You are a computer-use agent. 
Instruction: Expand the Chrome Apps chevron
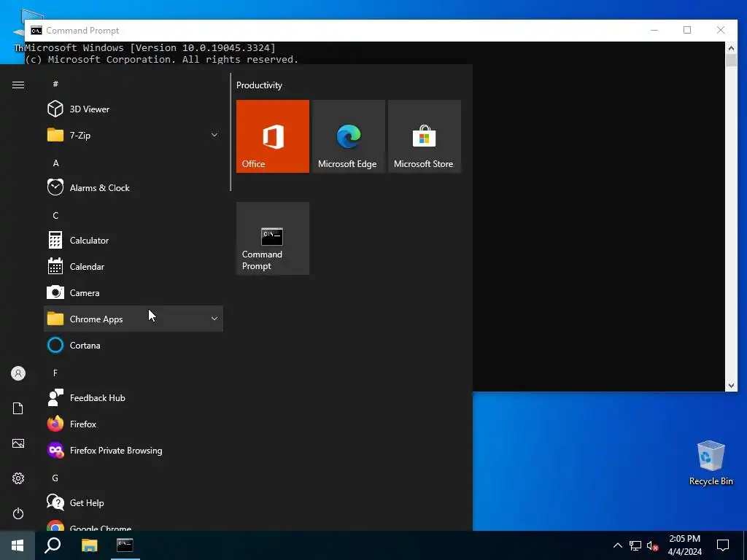coord(214,319)
